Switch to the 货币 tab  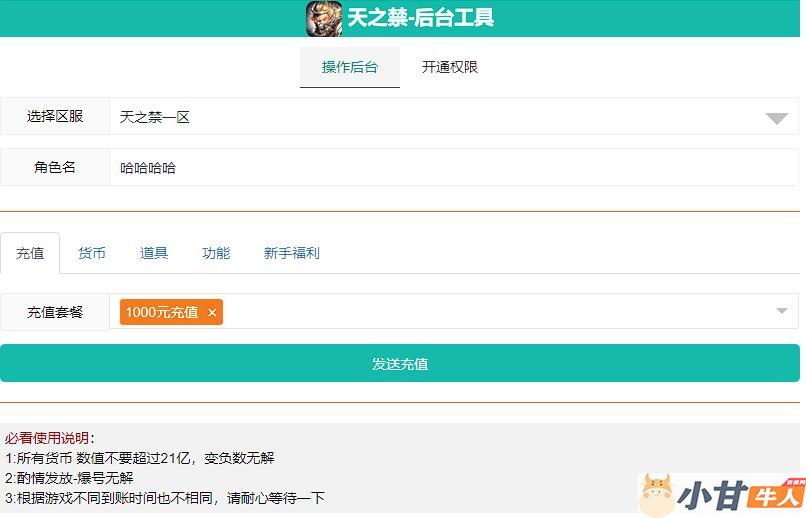click(92, 253)
